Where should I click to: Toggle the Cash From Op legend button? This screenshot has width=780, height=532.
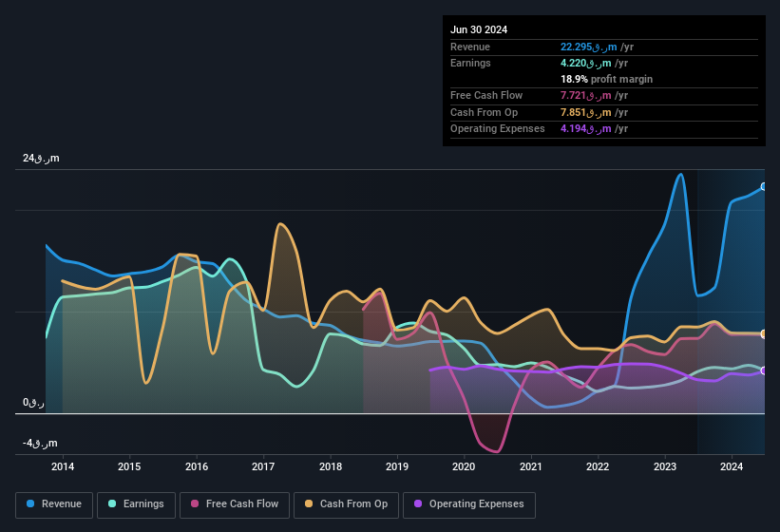346,504
